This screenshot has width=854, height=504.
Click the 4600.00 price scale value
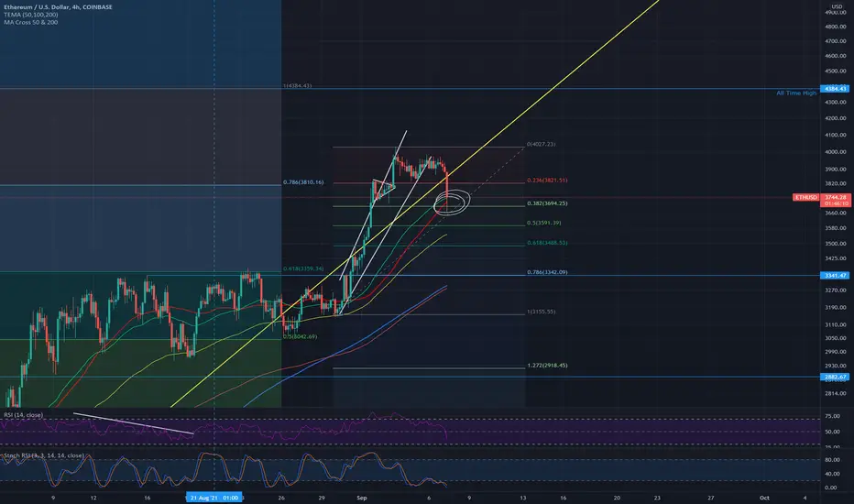[x=835, y=56]
